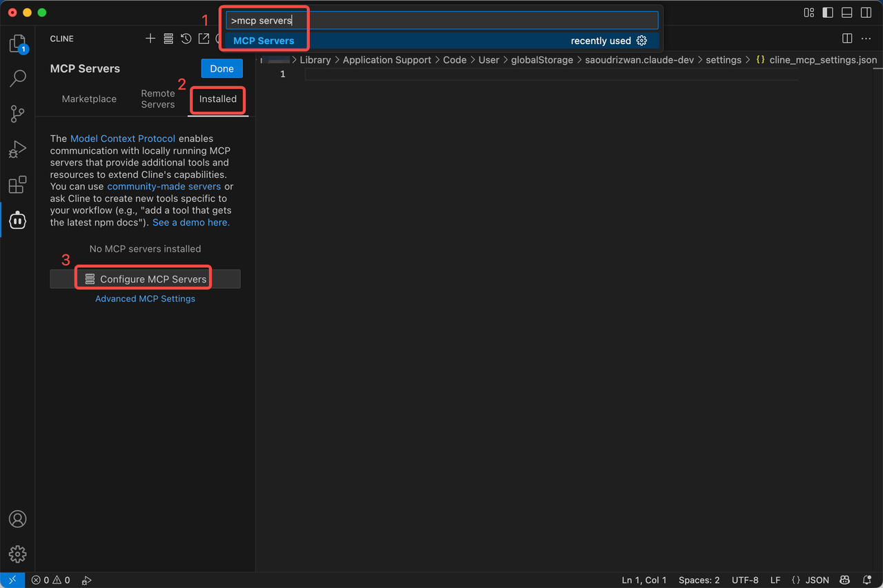Click the Done button
This screenshot has width=883, height=588.
click(222, 68)
